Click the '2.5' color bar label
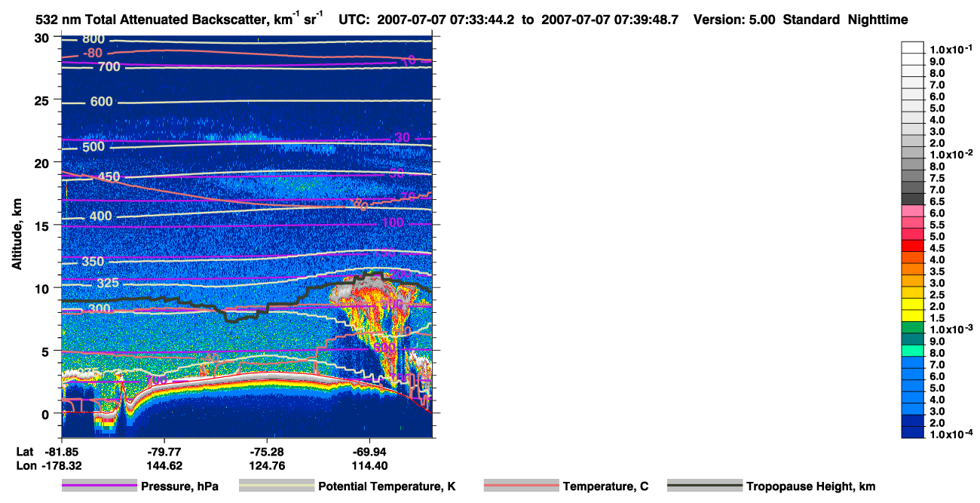The height and width of the screenshot is (503, 980). [938, 295]
